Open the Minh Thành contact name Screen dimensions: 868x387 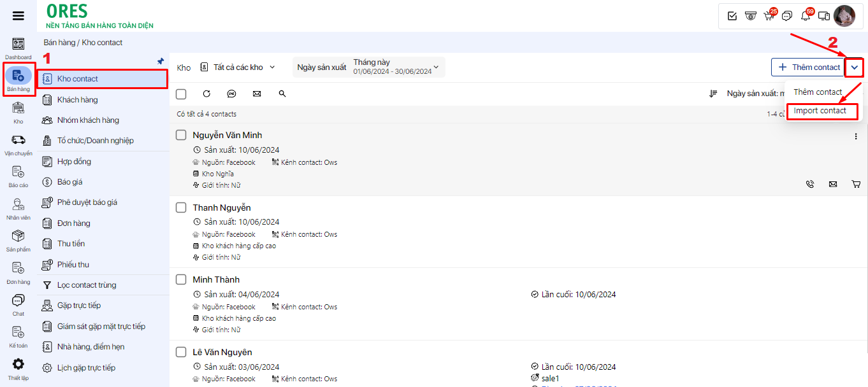[x=216, y=279]
